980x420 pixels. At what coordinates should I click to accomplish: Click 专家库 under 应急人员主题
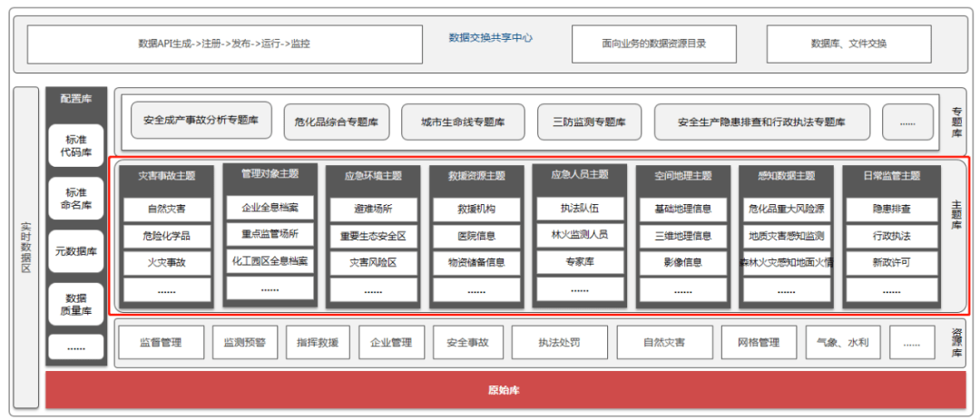580,261
